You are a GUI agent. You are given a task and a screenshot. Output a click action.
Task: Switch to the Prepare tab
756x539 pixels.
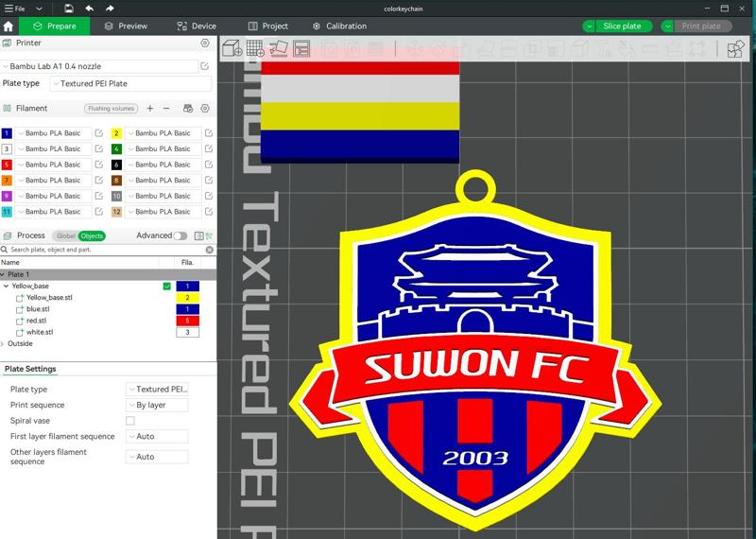coord(55,26)
